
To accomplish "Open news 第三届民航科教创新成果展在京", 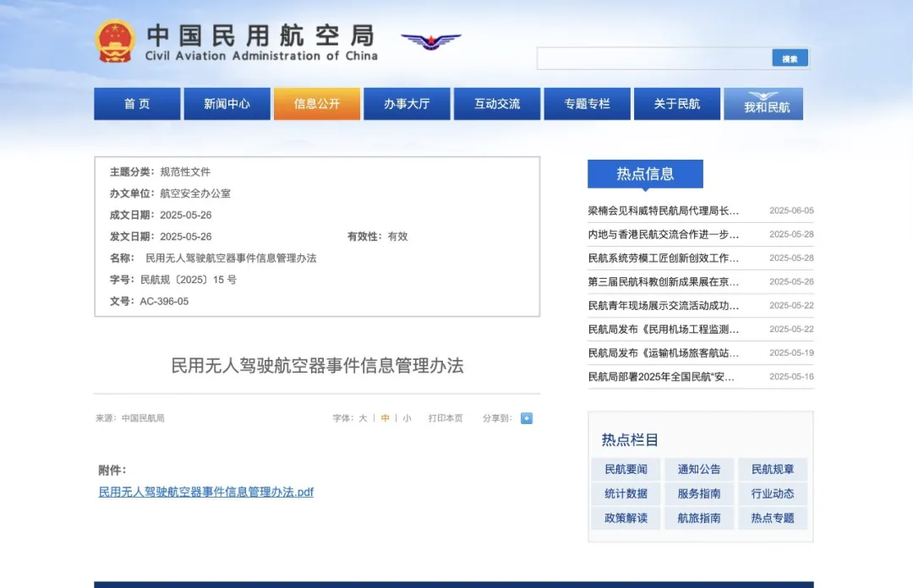I will (664, 282).
